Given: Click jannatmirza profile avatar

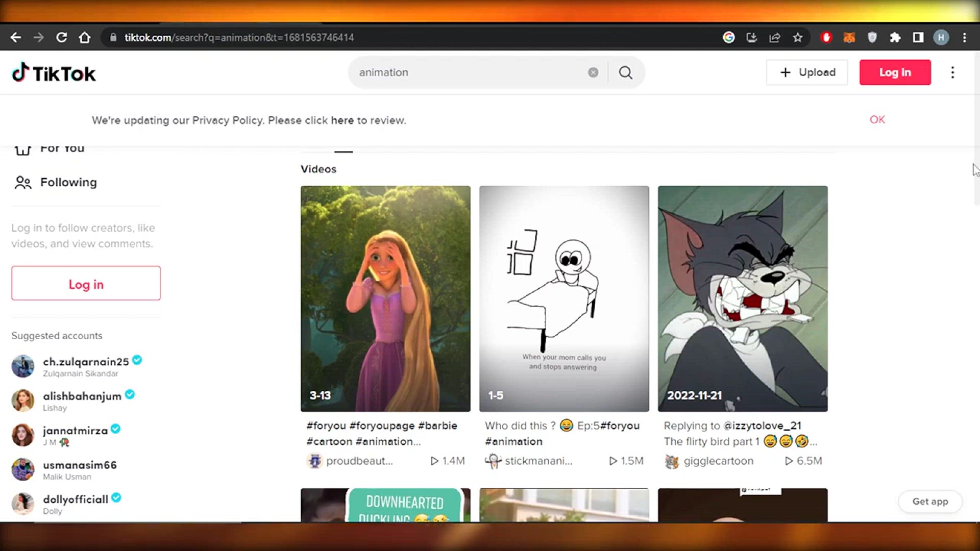Looking at the screenshot, I should (x=23, y=435).
